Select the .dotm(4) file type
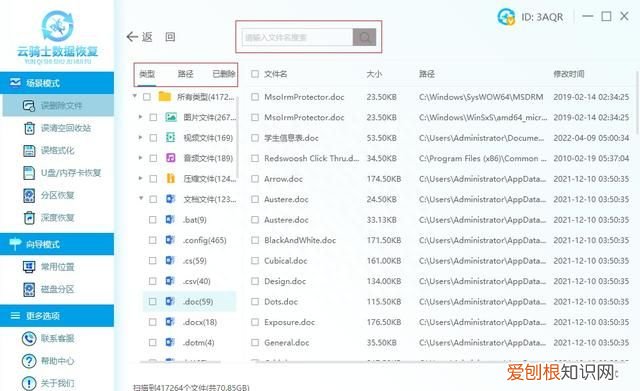The image size is (640, 391). tap(198, 342)
